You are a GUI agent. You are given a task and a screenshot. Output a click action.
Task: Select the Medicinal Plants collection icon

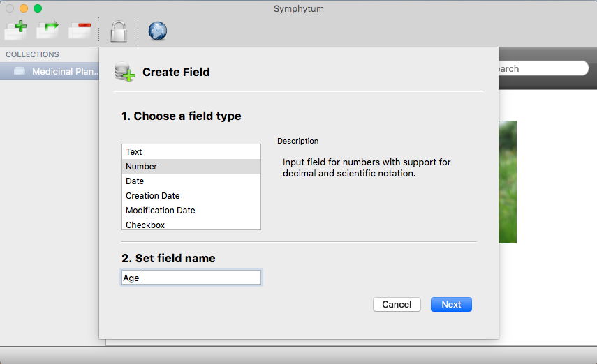20,71
